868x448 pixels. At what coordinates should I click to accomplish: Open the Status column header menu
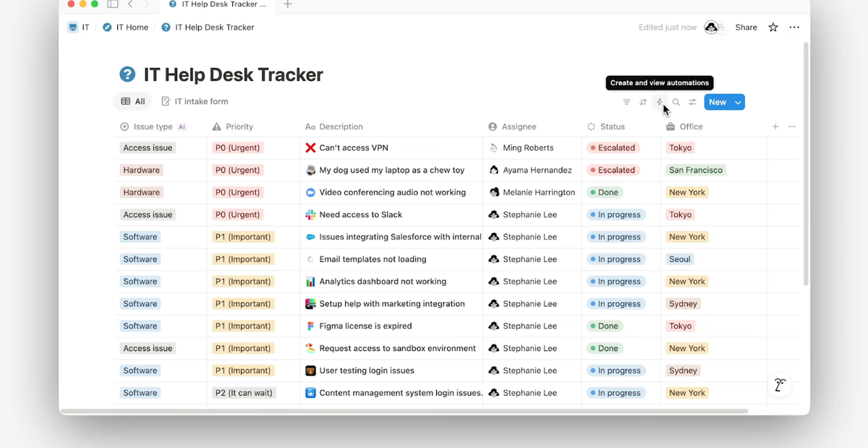[x=612, y=126]
